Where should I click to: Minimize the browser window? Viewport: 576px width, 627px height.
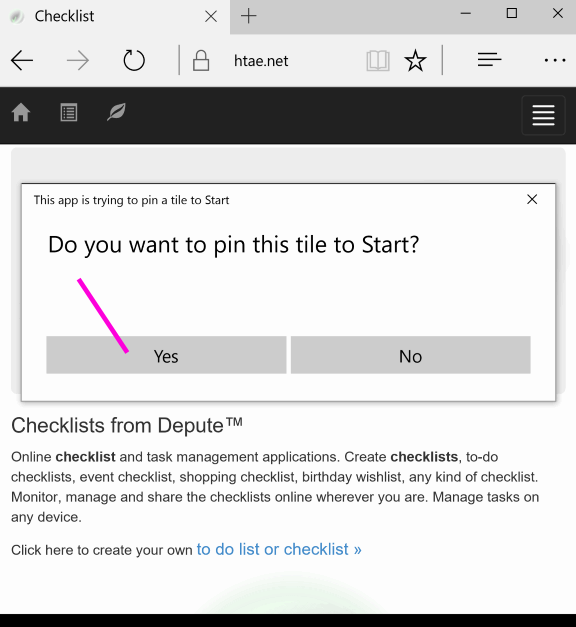[466, 14]
